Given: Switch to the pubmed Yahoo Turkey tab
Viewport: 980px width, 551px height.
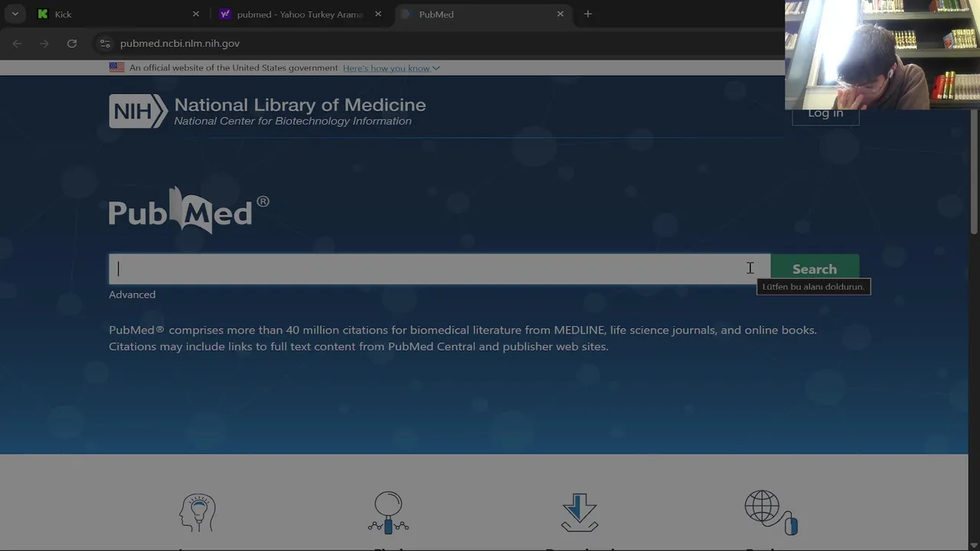Looking at the screenshot, I should (x=299, y=14).
